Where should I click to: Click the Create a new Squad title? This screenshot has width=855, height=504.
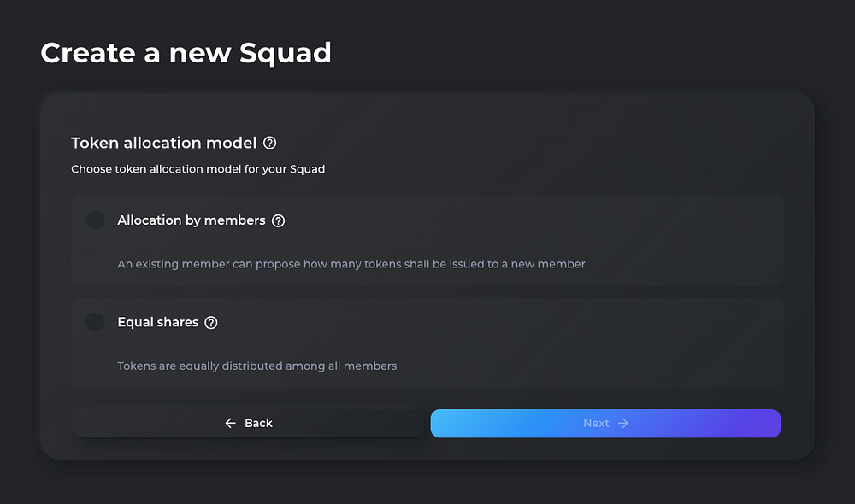pyautogui.click(x=186, y=53)
